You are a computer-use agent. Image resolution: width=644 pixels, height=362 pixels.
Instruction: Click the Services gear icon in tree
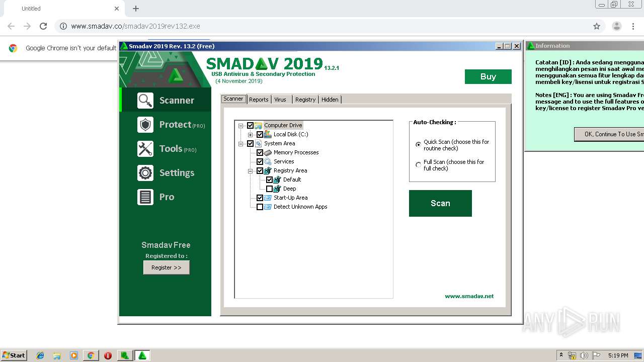coord(268,161)
